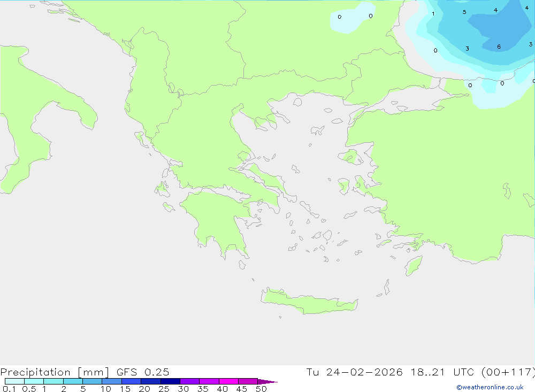This screenshot has height=392, width=535.
Task: Pick the 0.5–1 mm legend color swatch
Action: point(34,381)
